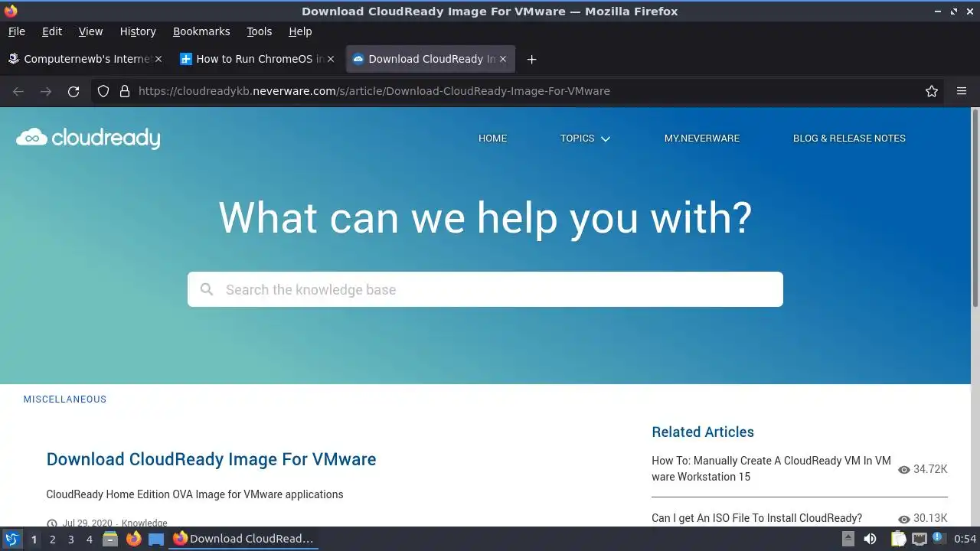The width and height of the screenshot is (980, 551).
Task: Click the 30.13K view count text
Action: point(930,518)
